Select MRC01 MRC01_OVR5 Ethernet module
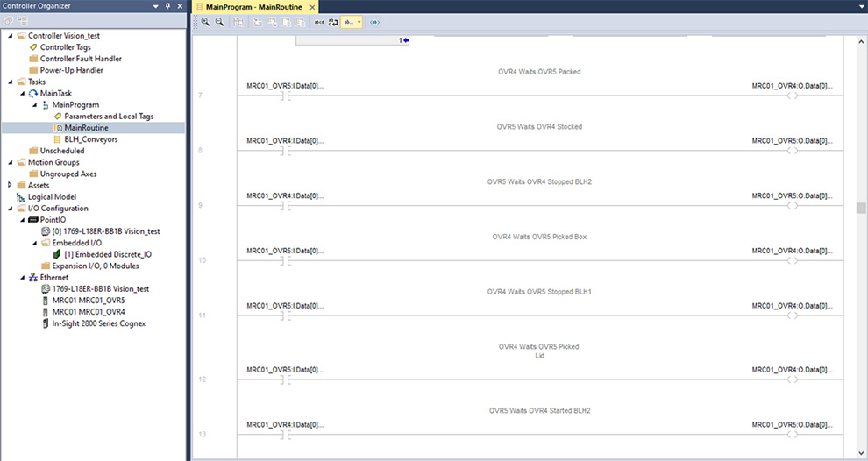The image size is (868, 461). point(89,301)
